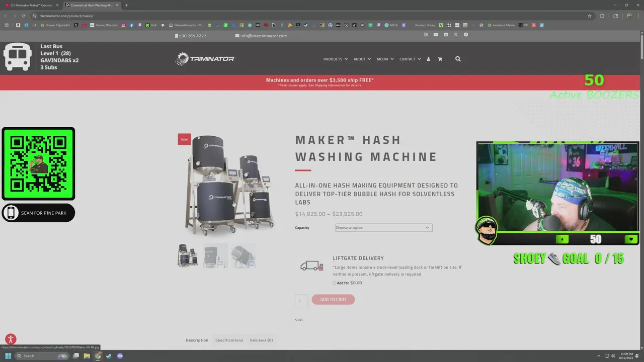Visit Triminator YouTube icon in top bar
The image size is (644, 362).
436,35
